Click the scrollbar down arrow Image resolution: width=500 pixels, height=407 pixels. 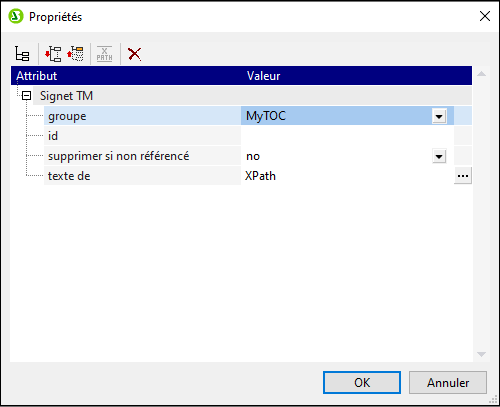point(481,354)
